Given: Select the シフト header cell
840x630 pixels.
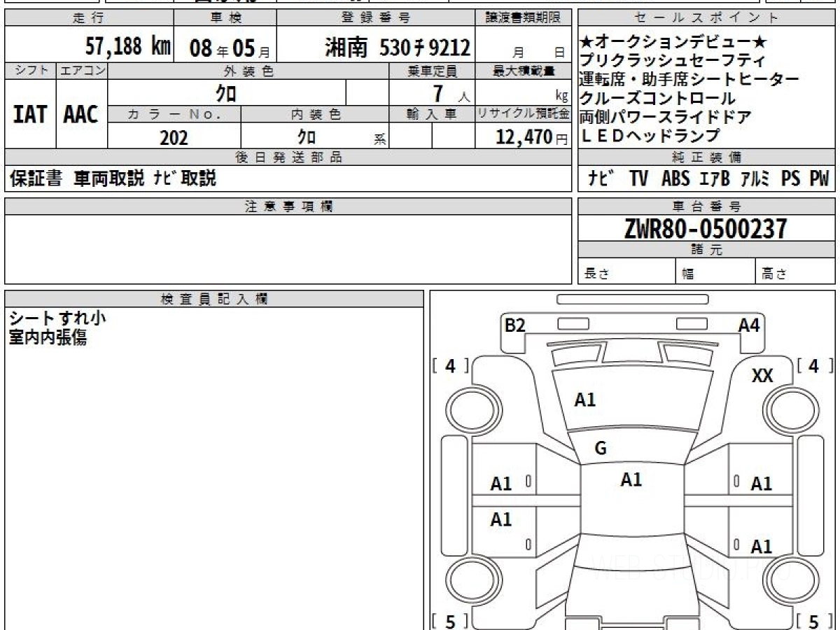Looking at the screenshot, I should coord(30,71).
